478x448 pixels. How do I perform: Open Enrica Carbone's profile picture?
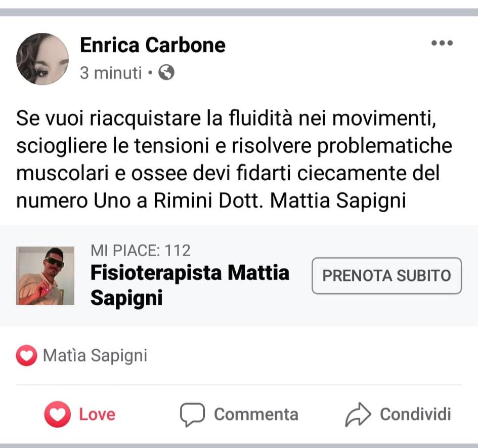tap(42, 59)
